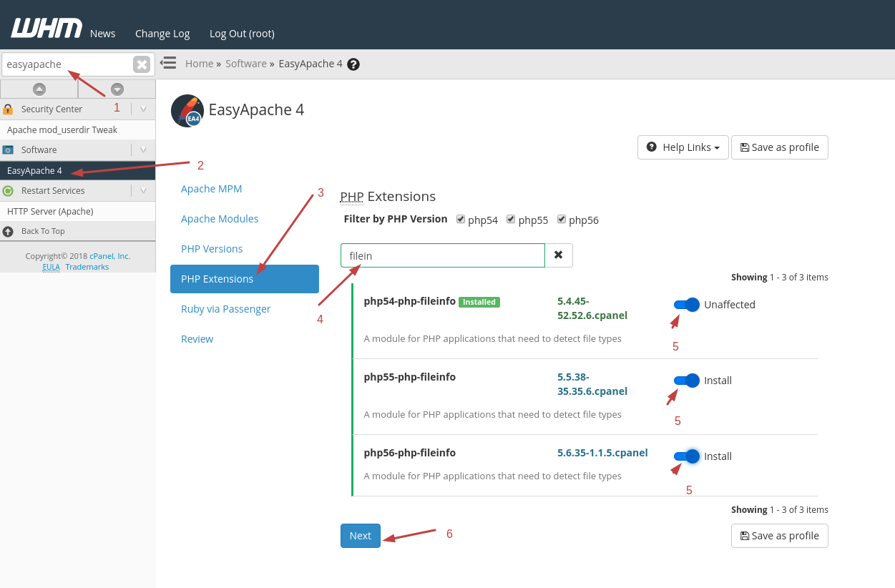
Task: Open the Help Links dropdown
Action: coord(682,147)
